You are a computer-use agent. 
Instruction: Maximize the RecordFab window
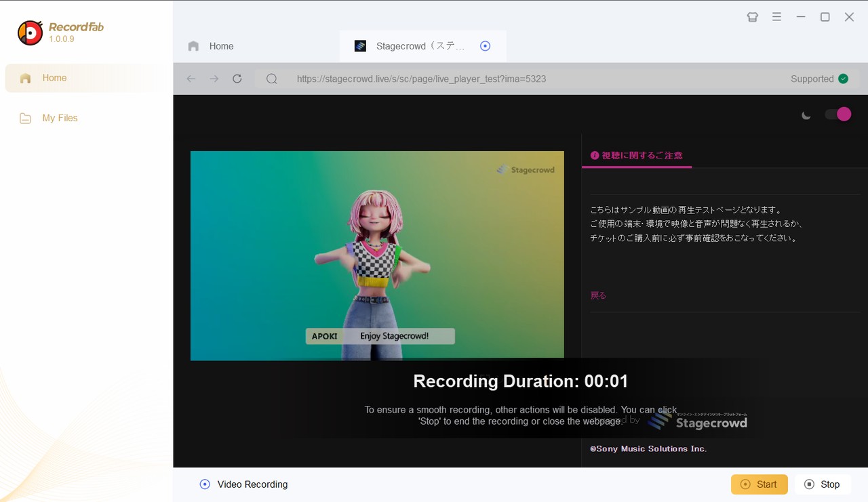[x=825, y=17]
